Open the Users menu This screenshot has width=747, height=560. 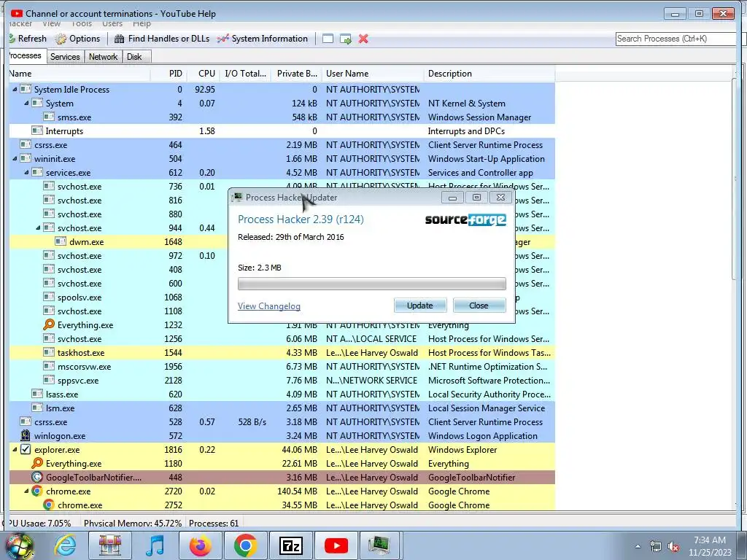tap(112, 24)
